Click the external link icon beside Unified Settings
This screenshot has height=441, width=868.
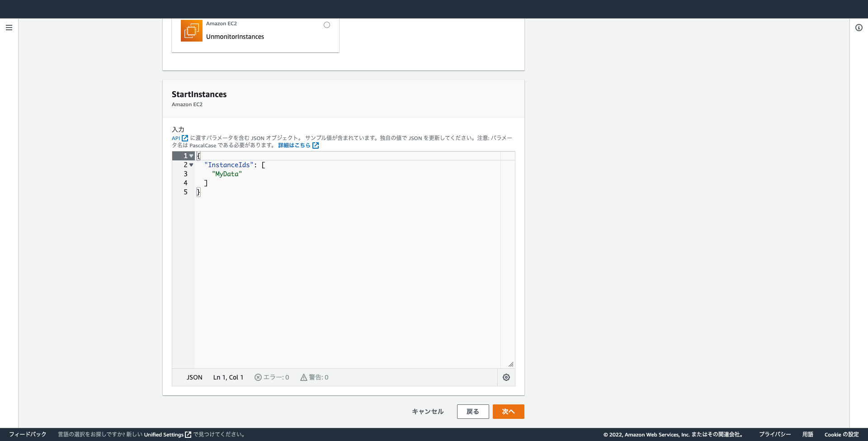(187, 434)
